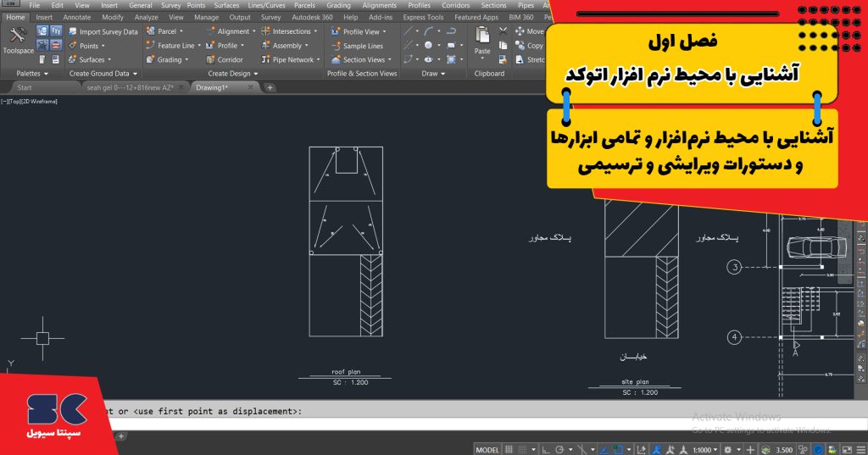The height and width of the screenshot is (455, 868).
Task: Click the Sample Lines tool
Action: click(x=357, y=46)
